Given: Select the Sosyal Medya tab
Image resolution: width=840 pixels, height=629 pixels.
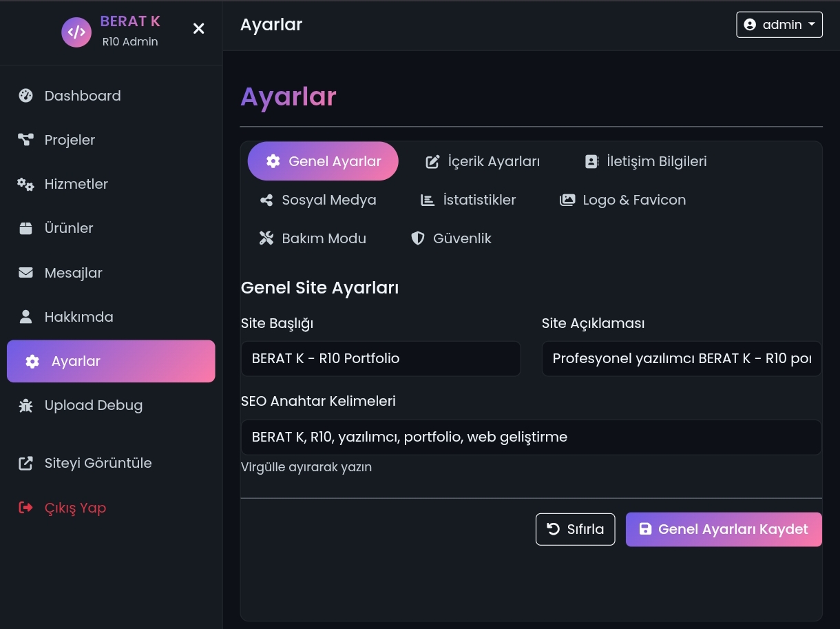Looking at the screenshot, I should pos(317,200).
